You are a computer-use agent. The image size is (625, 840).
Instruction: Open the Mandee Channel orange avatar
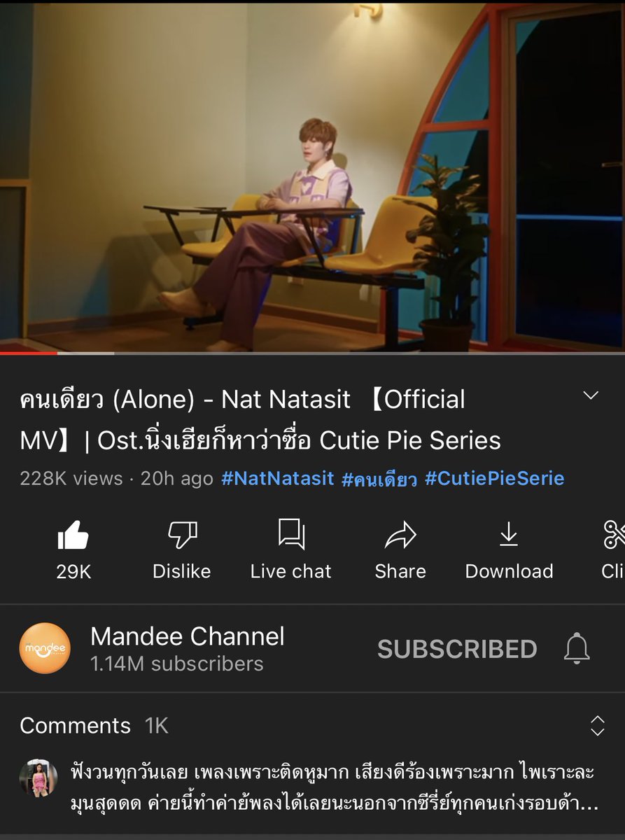(x=45, y=648)
